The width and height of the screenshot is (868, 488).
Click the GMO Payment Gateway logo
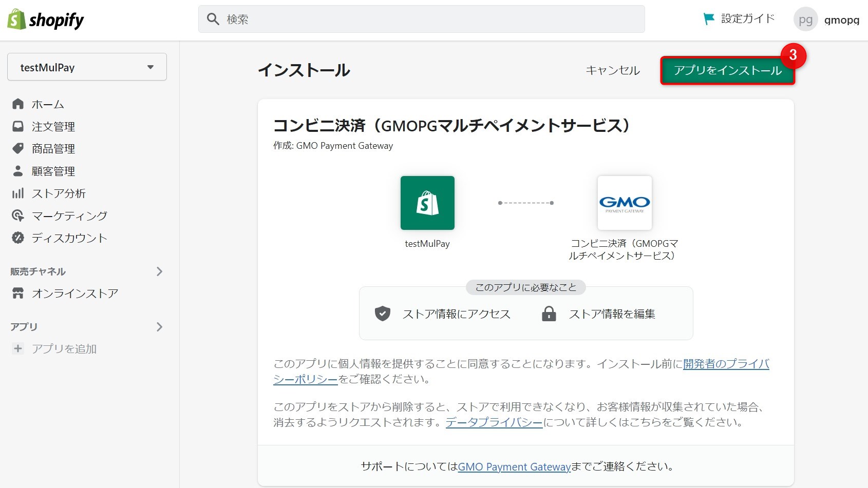point(624,203)
